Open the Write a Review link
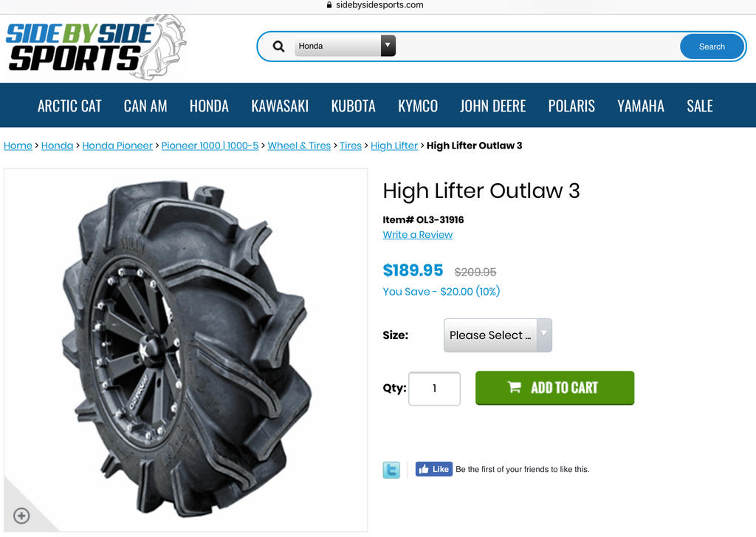 [x=418, y=234]
